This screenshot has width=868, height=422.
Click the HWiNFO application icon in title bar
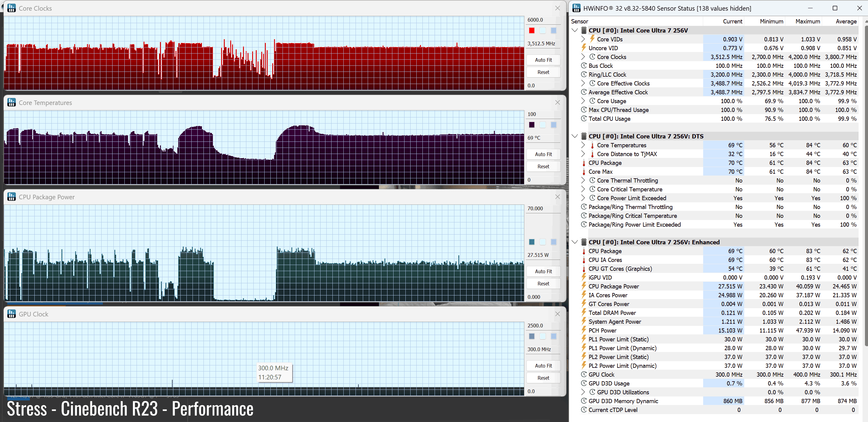point(576,8)
